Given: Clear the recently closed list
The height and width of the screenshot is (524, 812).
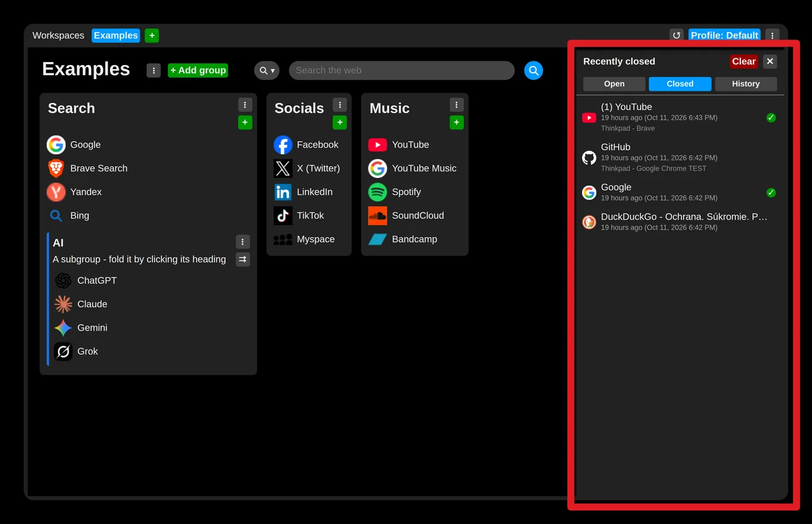Looking at the screenshot, I should (744, 61).
